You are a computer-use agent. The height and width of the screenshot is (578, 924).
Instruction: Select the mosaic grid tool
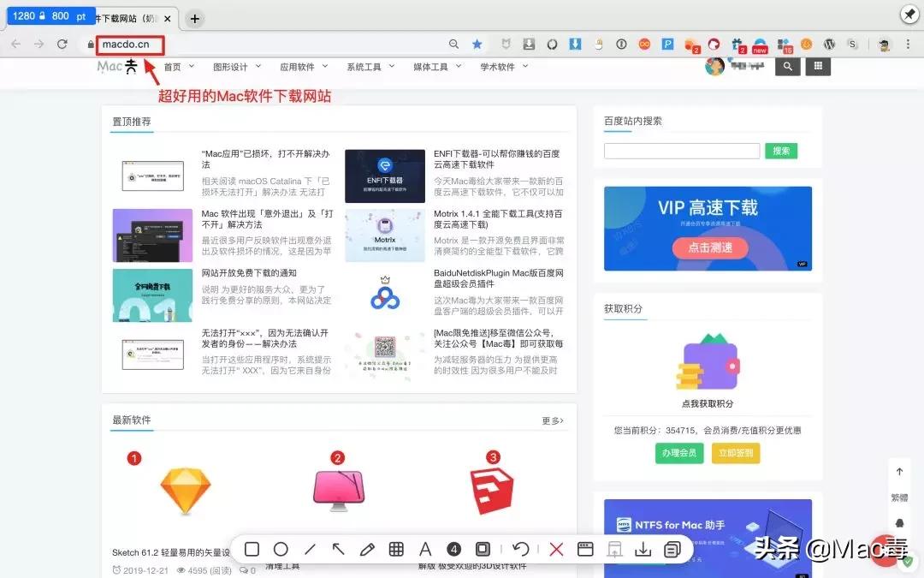[396, 549]
